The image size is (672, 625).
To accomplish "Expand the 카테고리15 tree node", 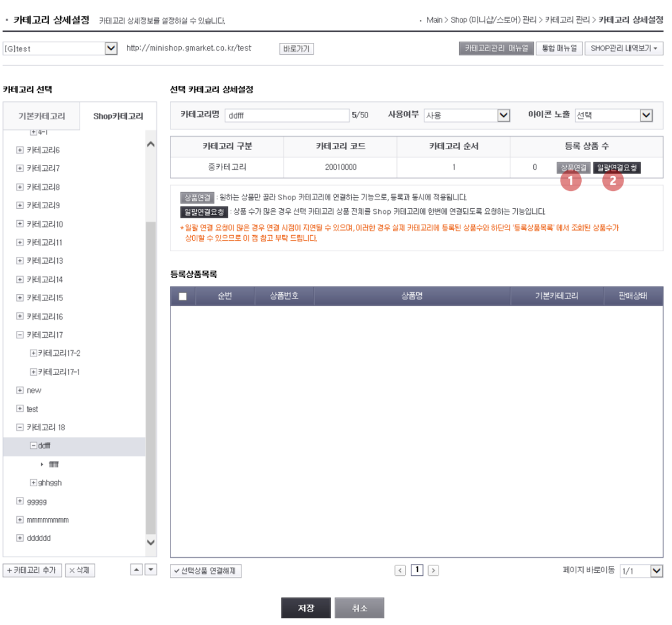I will coord(20,298).
